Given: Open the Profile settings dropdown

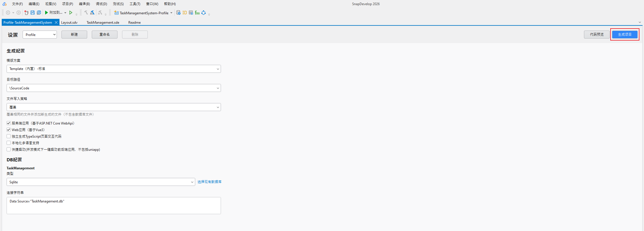Looking at the screenshot, I should (x=40, y=35).
